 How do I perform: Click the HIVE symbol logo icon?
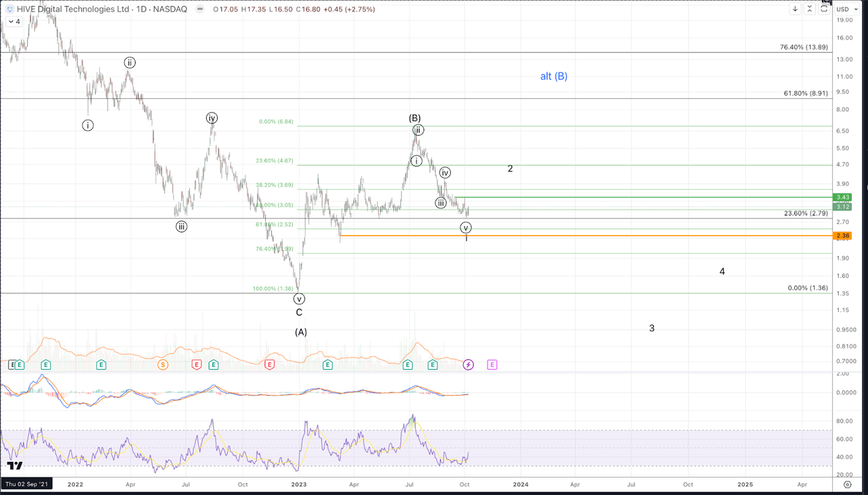[x=9, y=9]
